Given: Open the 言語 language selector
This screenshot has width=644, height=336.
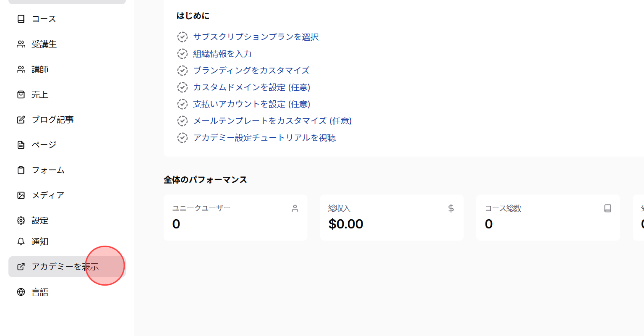Looking at the screenshot, I should (x=21, y=292).
